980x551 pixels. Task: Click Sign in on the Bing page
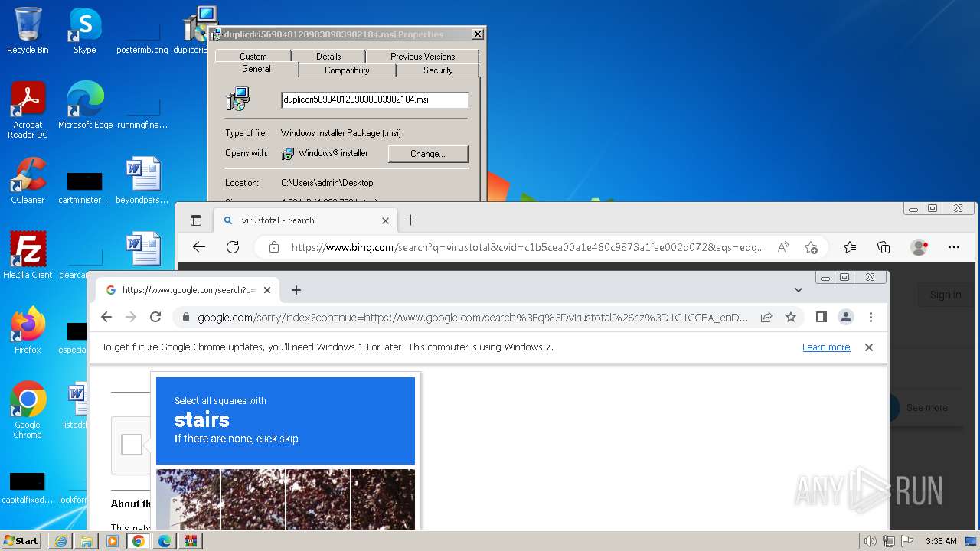(945, 295)
